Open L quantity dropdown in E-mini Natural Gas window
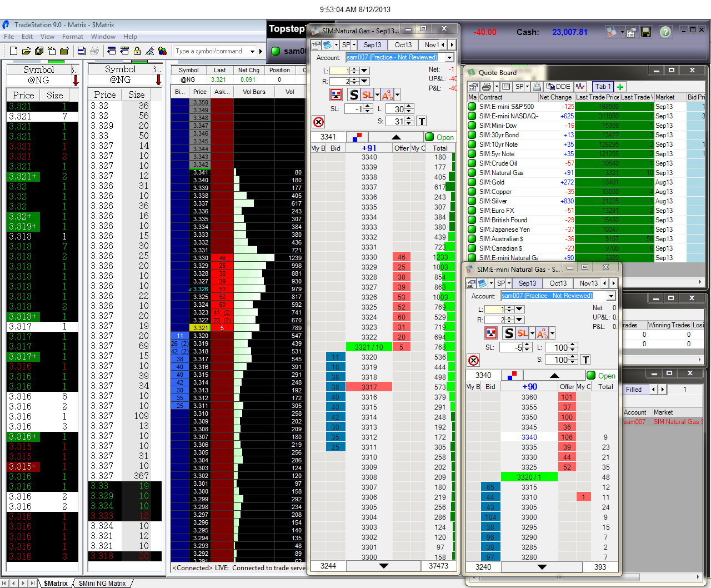 click(519, 309)
